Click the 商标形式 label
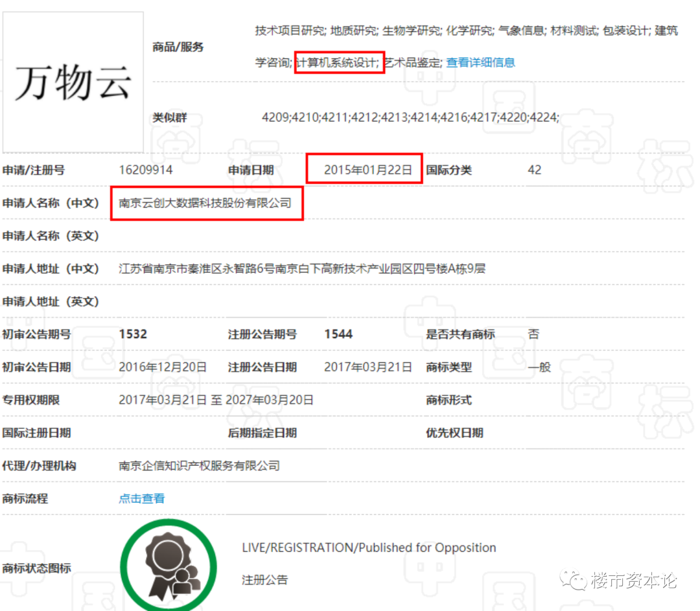Image resolution: width=700 pixels, height=611 pixels. coord(449,400)
